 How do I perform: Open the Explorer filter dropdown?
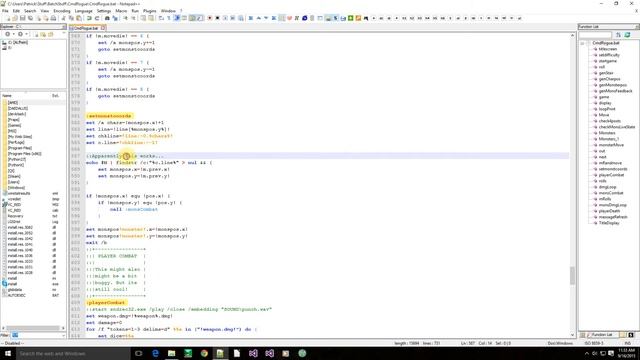[x=63, y=335]
